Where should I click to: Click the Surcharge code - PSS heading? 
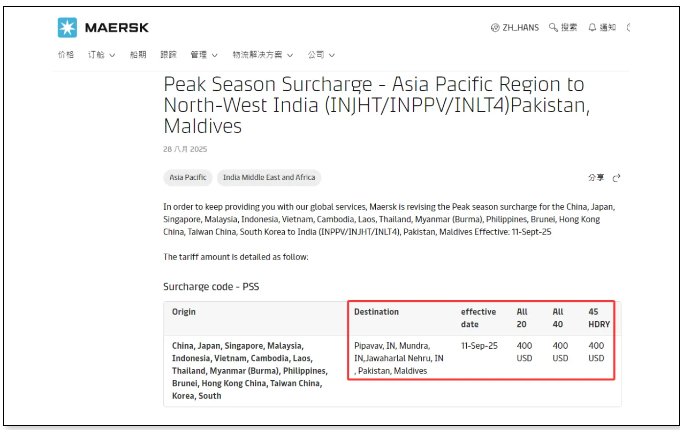(211, 287)
